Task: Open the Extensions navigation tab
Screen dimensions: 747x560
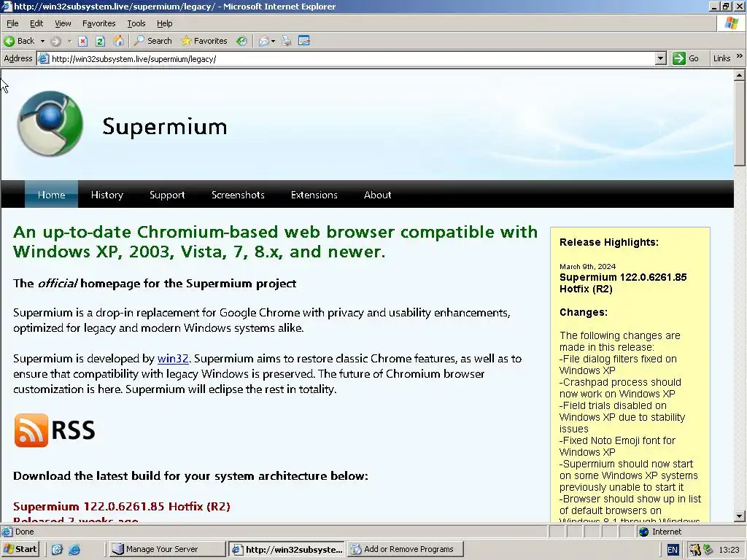Action: click(x=314, y=195)
